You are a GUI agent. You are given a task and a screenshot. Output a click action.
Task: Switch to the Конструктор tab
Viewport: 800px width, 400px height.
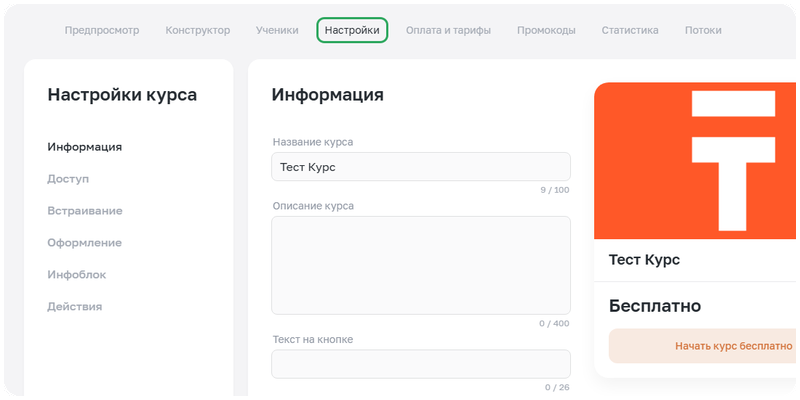coord(198,30)
